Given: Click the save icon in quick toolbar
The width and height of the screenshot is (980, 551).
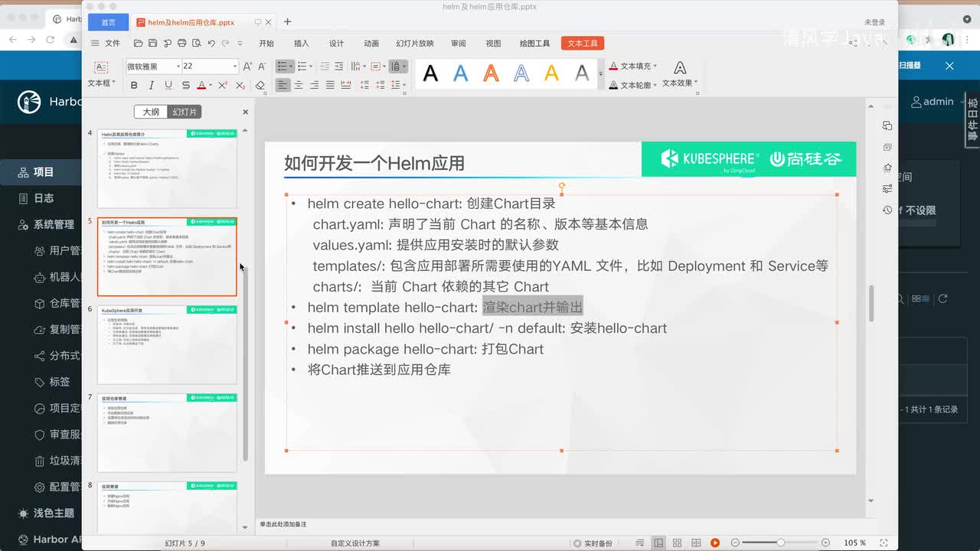Looking at the screenshot, I should click(x=152, y=44).
